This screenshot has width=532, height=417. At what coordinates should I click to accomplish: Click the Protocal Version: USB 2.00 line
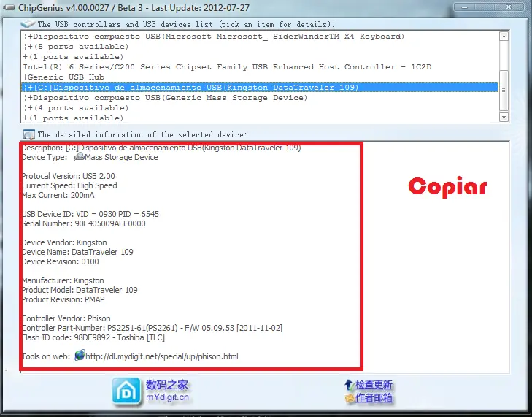[69, 176]
